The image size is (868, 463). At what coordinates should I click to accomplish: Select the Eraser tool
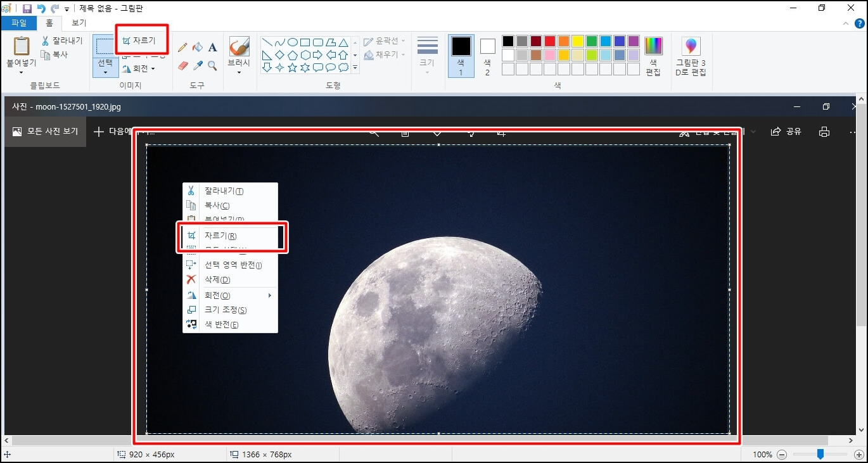182,65
